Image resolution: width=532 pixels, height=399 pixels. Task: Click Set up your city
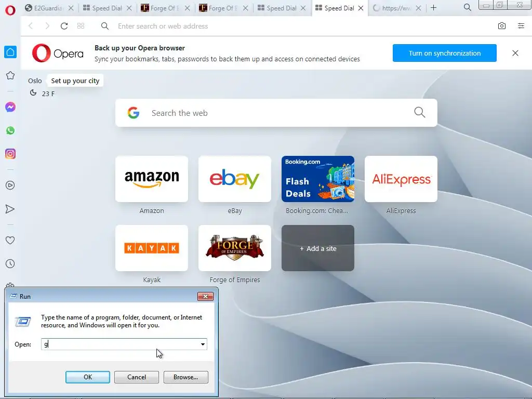75,81
